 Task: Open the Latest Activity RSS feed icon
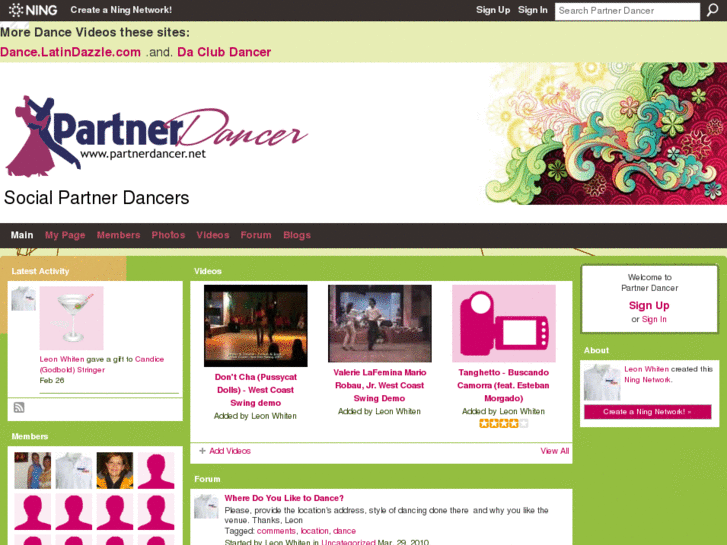(19, 407)
